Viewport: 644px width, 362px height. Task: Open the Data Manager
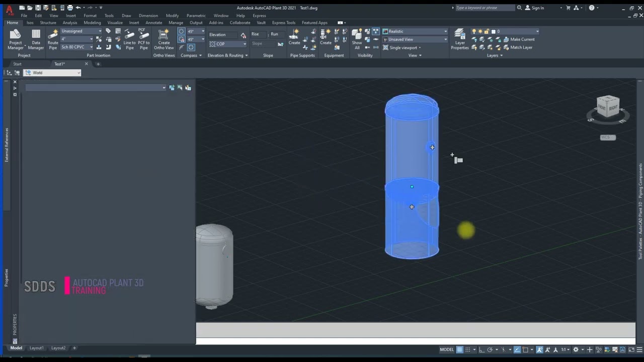36,39
